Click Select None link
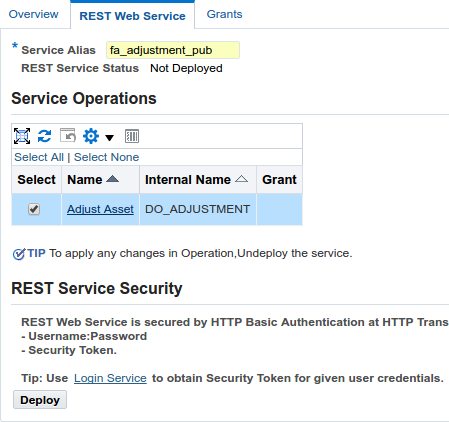 [x=106, y=157]
